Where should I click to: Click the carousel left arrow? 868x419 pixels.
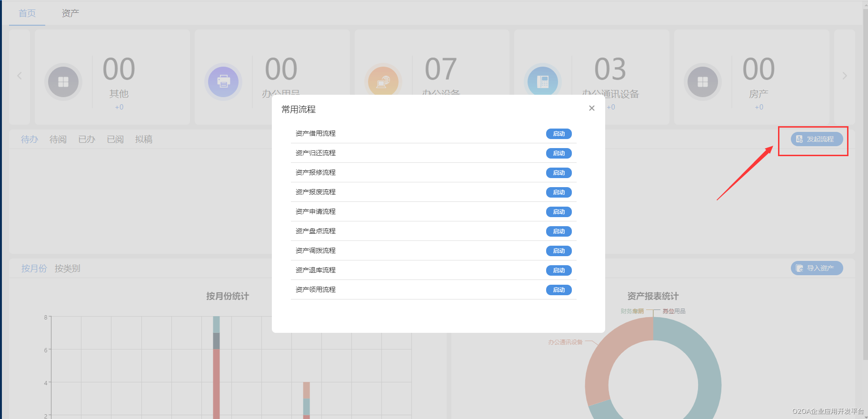[20, 76]
